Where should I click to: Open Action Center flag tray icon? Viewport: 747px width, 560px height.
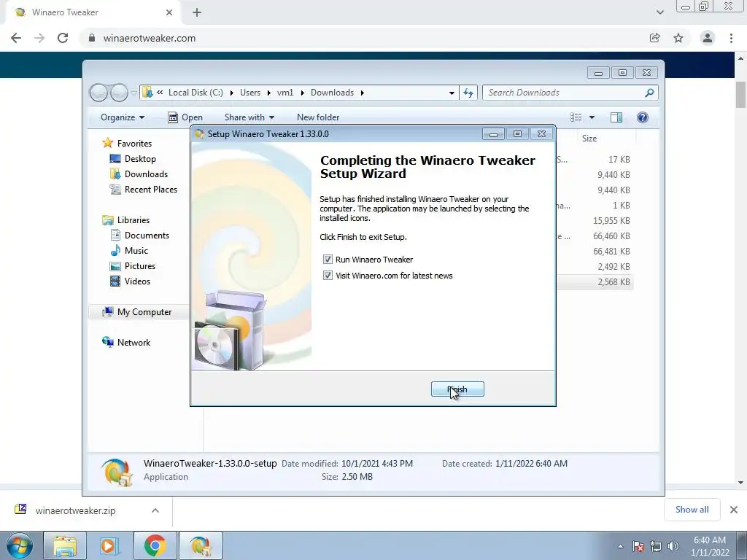point(638,546)
